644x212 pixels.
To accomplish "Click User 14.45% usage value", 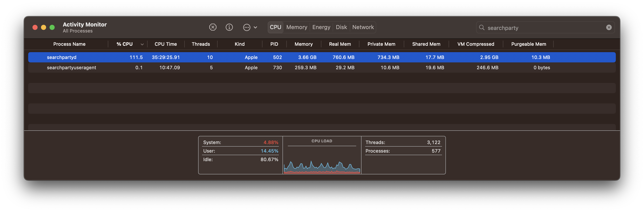I will pyautogui.click(x=269, y=151).
